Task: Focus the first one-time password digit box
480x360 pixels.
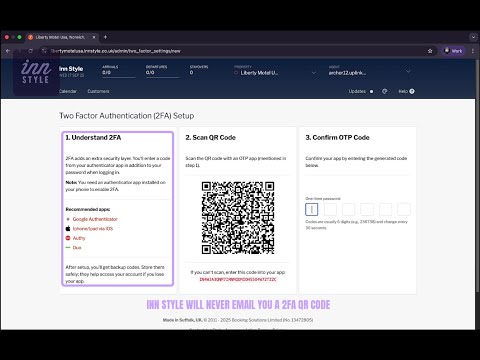Action: pyautogui.click(x=312, y=209)
